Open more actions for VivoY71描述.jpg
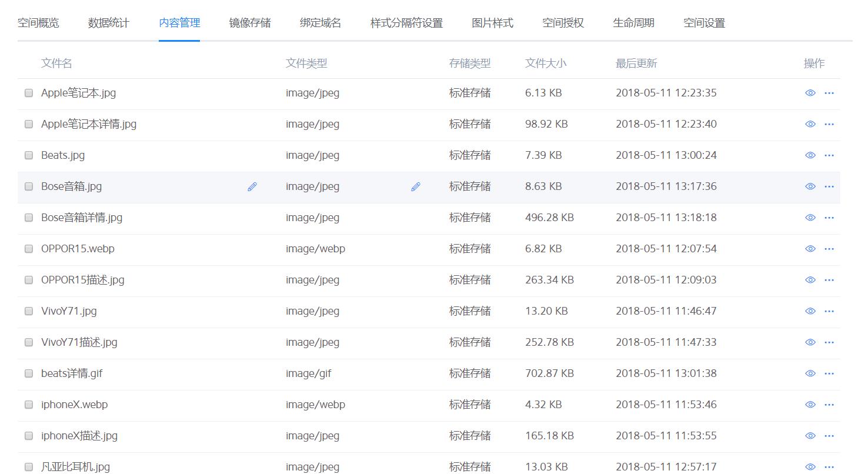This screenshot has height=474, width=868. point(829,342)
